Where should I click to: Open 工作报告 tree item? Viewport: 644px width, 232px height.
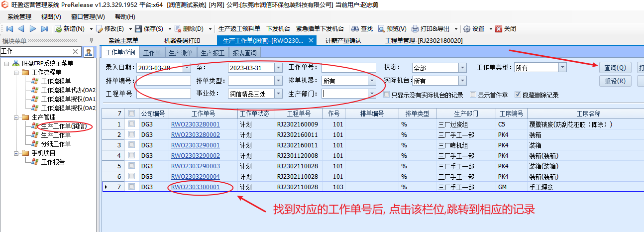[53, 162]
